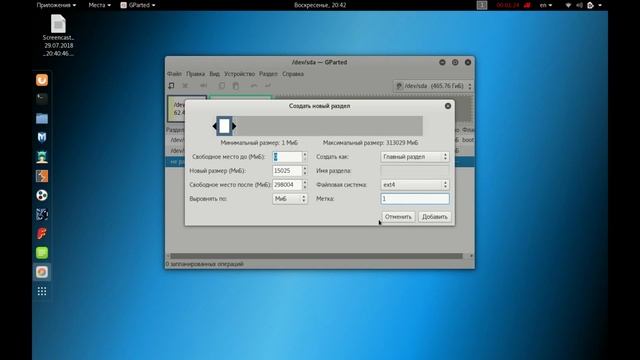Viewport: 640px width, 360px height.
Task: Open the Места menu in top bar
Action: (100, 5)
